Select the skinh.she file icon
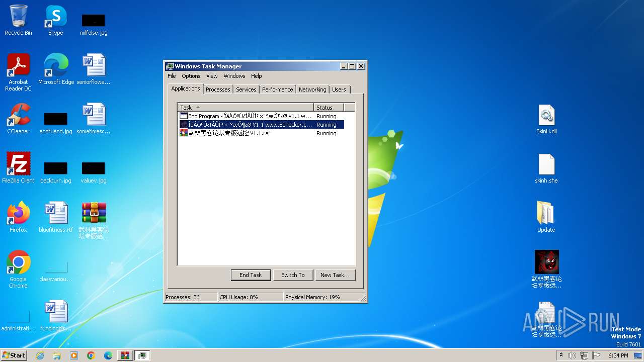The height and width of the screenshot is (362, 644). pyautogui.click(x=546, y=168)
